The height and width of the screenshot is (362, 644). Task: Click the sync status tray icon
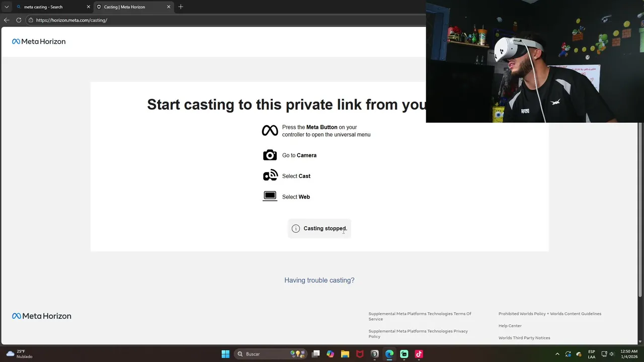point(568,354)
